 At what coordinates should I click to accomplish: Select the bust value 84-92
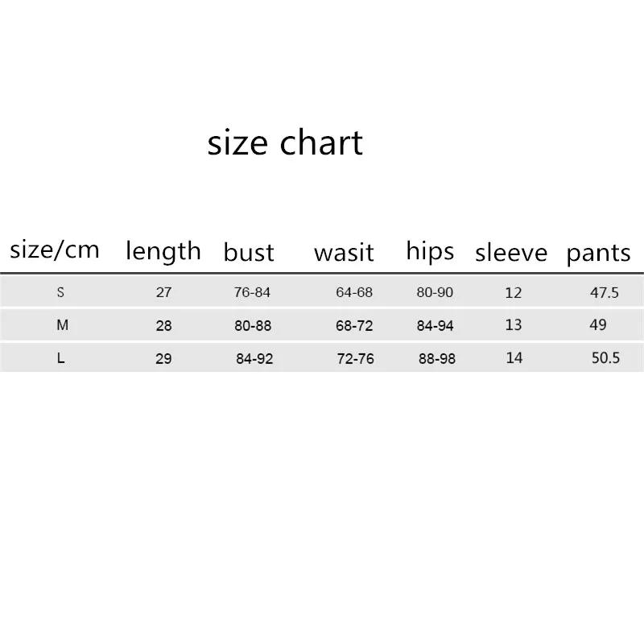(x=254, y=359)
